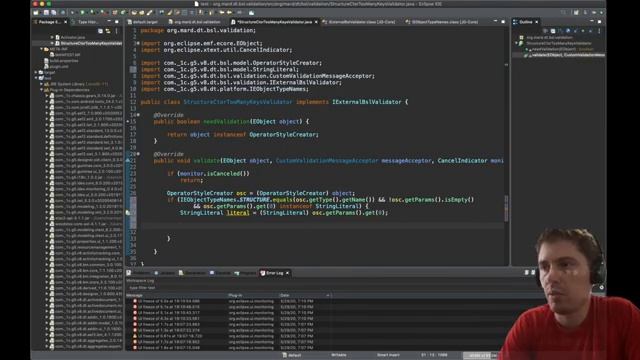This screenshot has width=640, height=360.
Task: Fold the validate method at line 20
Action: click(x=138, y=154)
